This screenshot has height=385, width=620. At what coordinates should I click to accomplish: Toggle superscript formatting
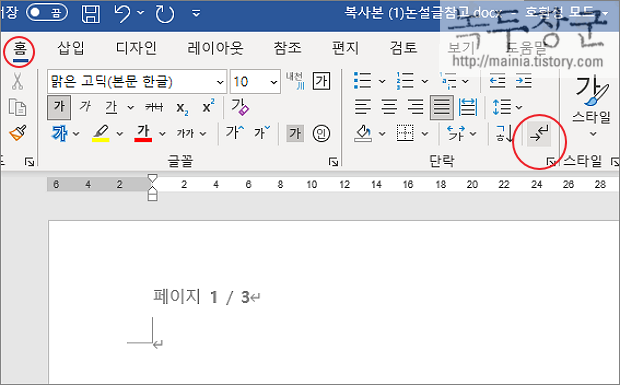208,106
